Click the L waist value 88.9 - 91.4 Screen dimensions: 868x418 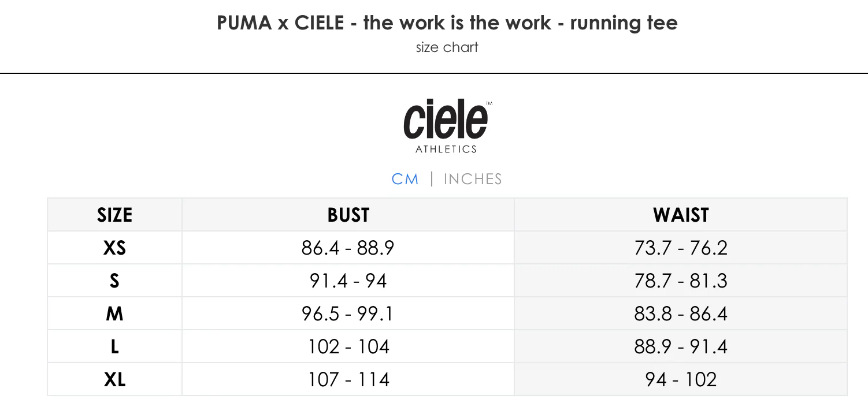tap(680, 346)
